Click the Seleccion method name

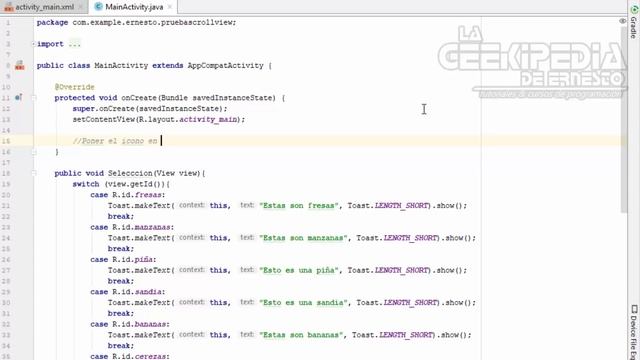tap(130, 173)
